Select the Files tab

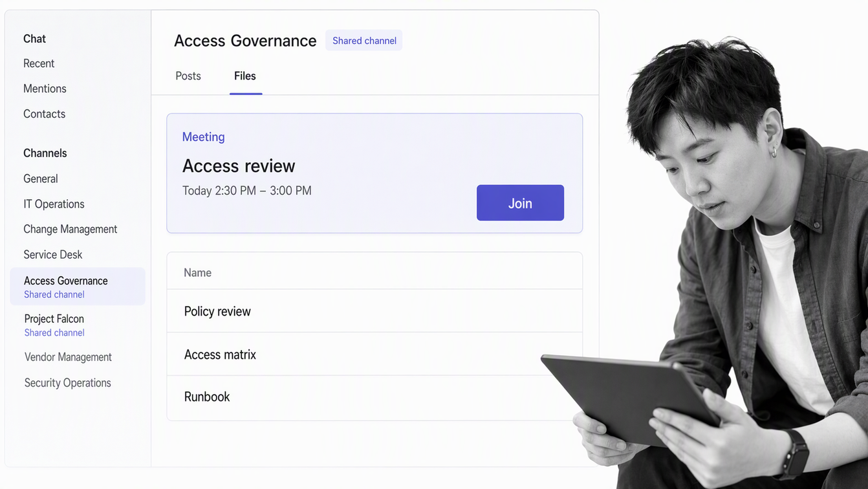[245, 76]
